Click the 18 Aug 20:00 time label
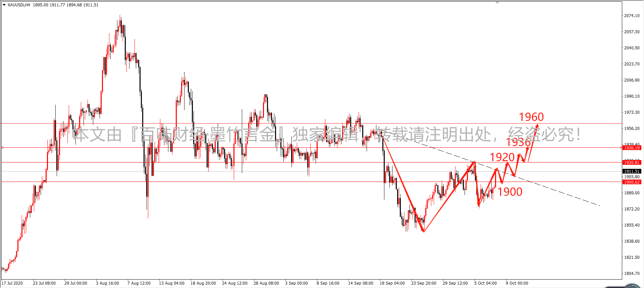Viewport: 644px width, 288px height. click(x=203, y=283)
